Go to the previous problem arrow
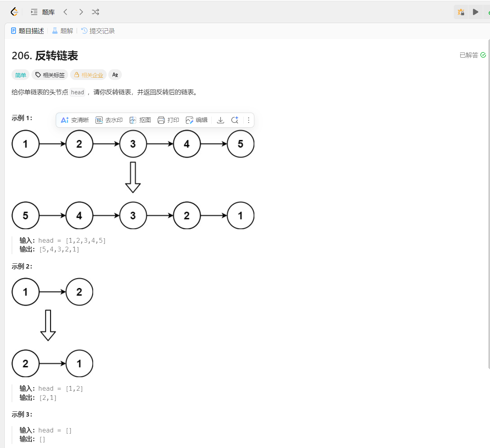Screen dimensions: 490x448 66,12
